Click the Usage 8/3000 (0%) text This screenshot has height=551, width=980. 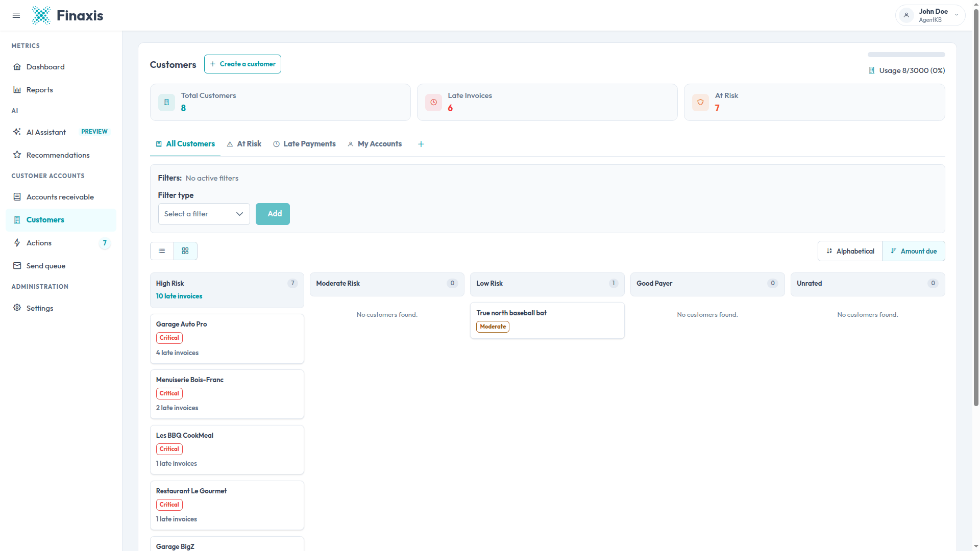coord(912,70)
